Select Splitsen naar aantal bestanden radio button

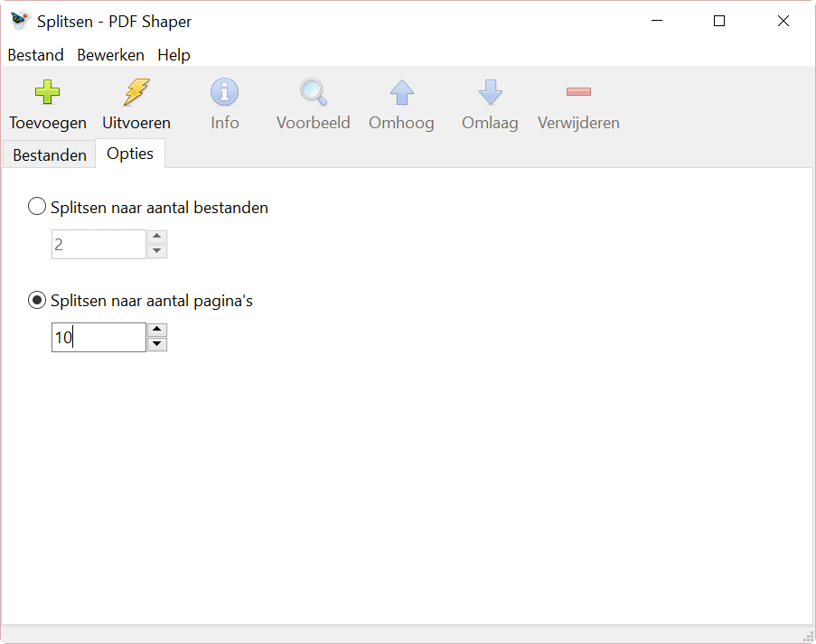point(37,207)
